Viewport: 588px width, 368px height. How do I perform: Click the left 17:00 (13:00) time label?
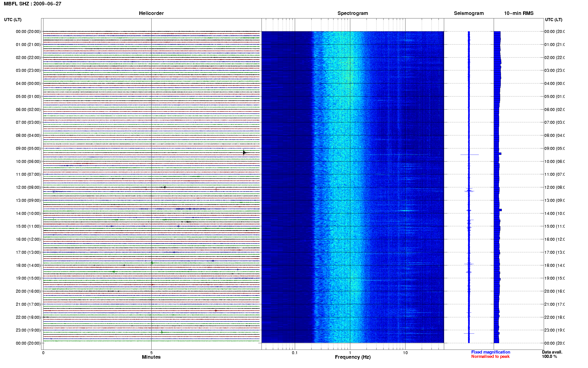28,252
